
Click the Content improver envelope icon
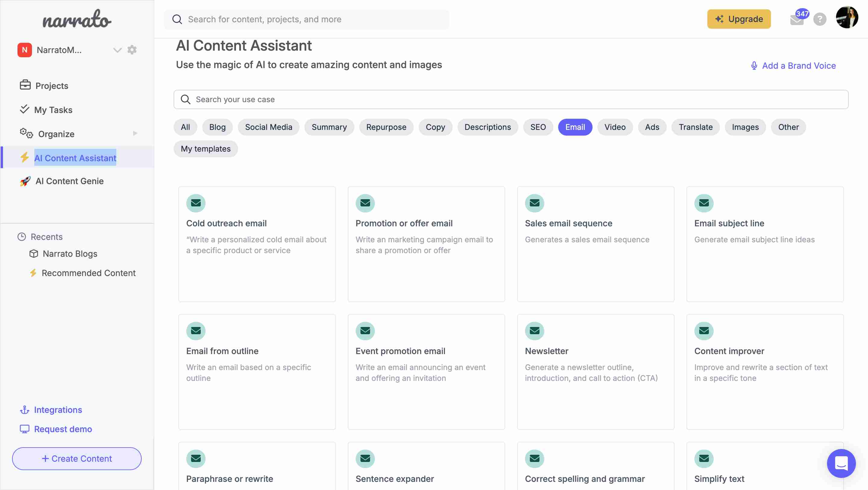point(704,331)
